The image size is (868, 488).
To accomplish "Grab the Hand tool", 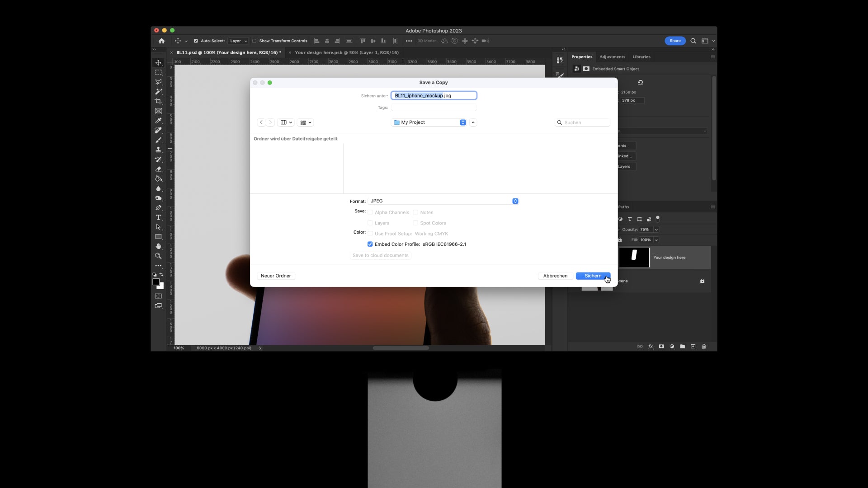I will click(159, 246).
